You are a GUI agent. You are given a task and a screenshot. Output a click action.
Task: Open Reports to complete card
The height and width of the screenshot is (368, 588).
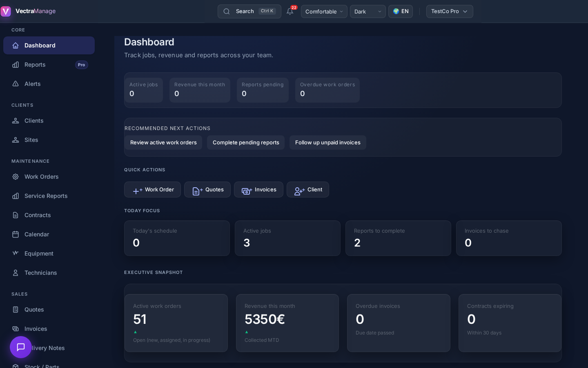pos(398,238)
